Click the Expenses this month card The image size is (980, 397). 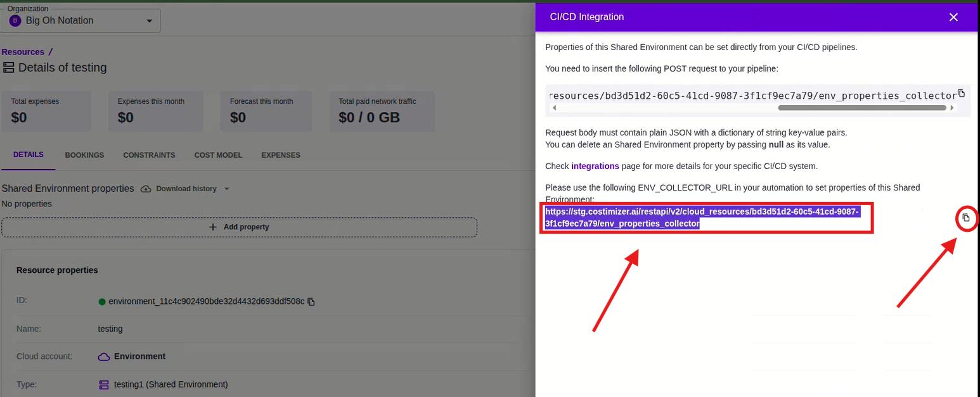156,111
